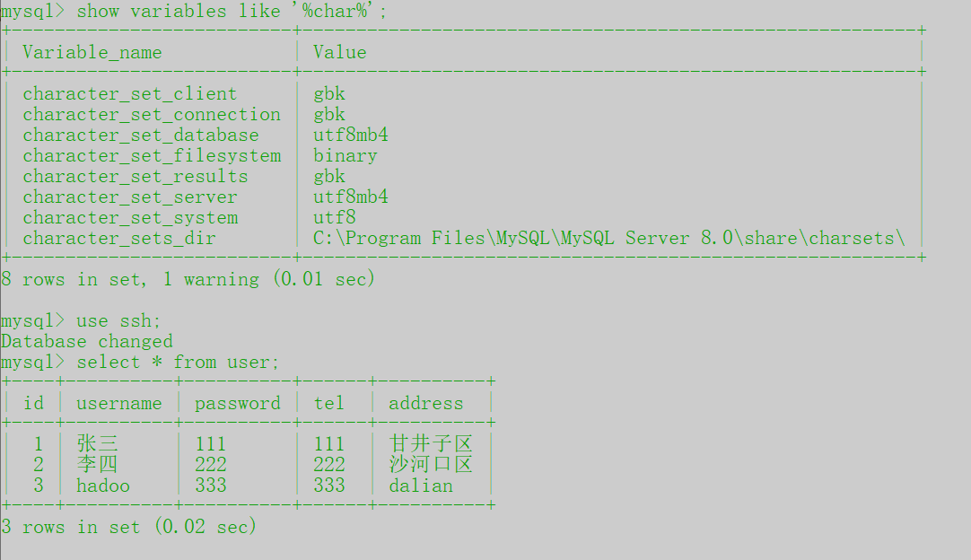Screen dimensions: 971x560
Task: Click the 'Database changed' message
Action: [x=87, y=341]
